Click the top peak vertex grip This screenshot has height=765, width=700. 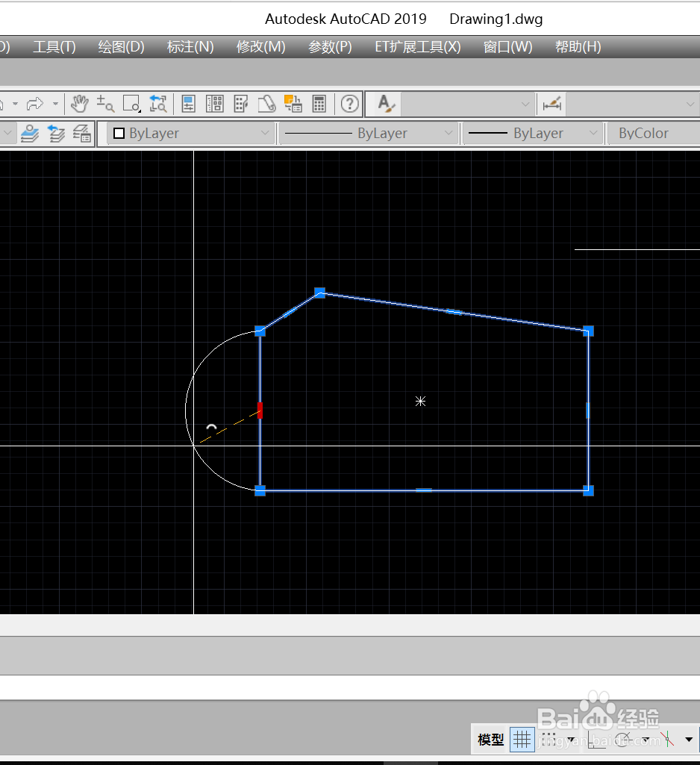click(319, 293)
